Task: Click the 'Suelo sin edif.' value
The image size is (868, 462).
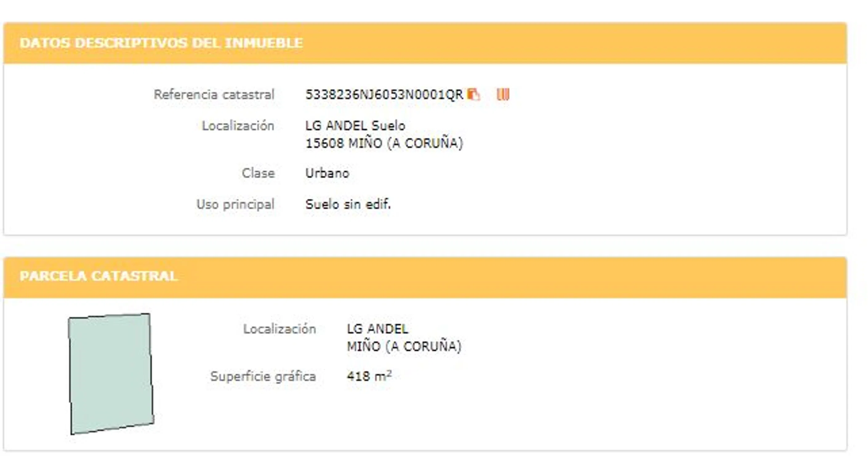Action: [x=348, y=205]
